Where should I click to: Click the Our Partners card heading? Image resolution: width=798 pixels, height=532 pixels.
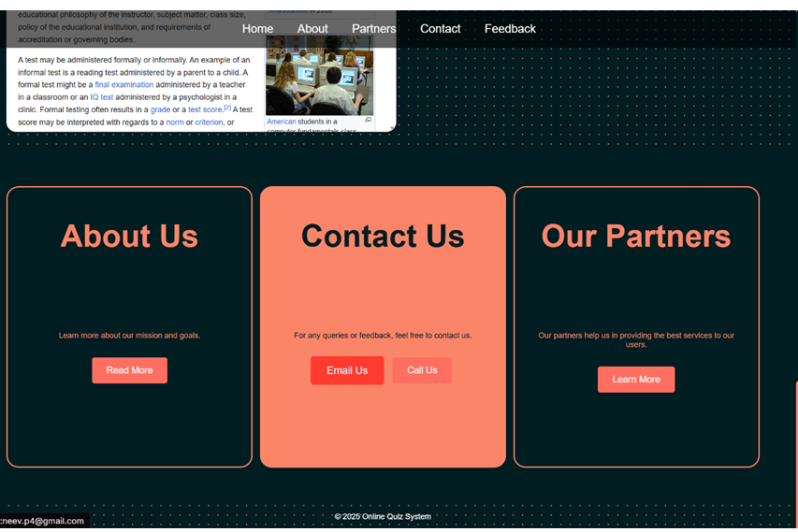[x=636, y=236]
